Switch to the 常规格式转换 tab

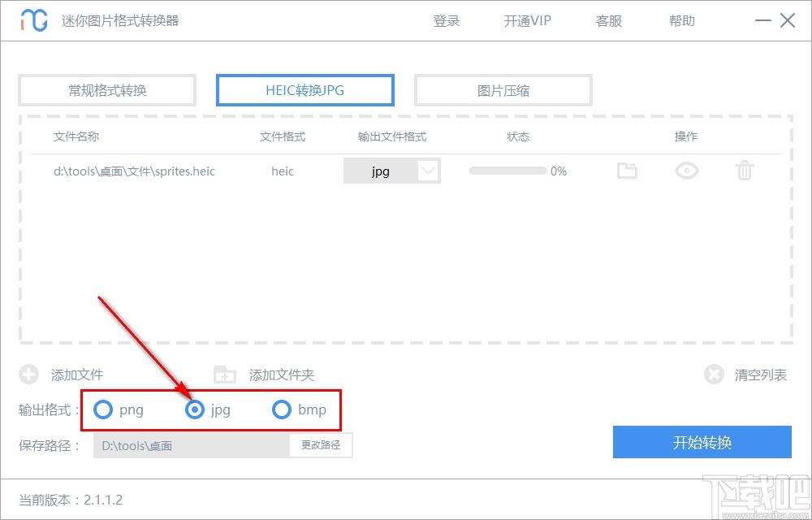point(106,90)
